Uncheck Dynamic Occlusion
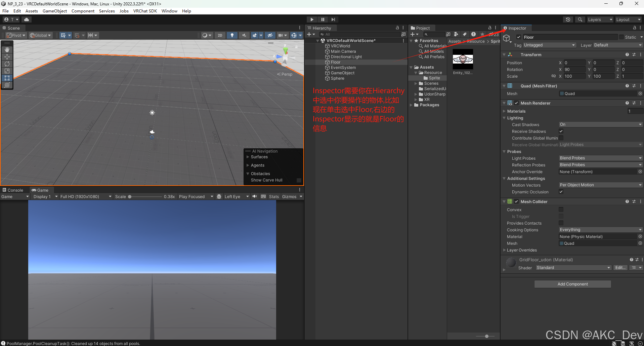The width and height of the screenshot is (644, 346). pyautogui.click(x=561, y=192)
